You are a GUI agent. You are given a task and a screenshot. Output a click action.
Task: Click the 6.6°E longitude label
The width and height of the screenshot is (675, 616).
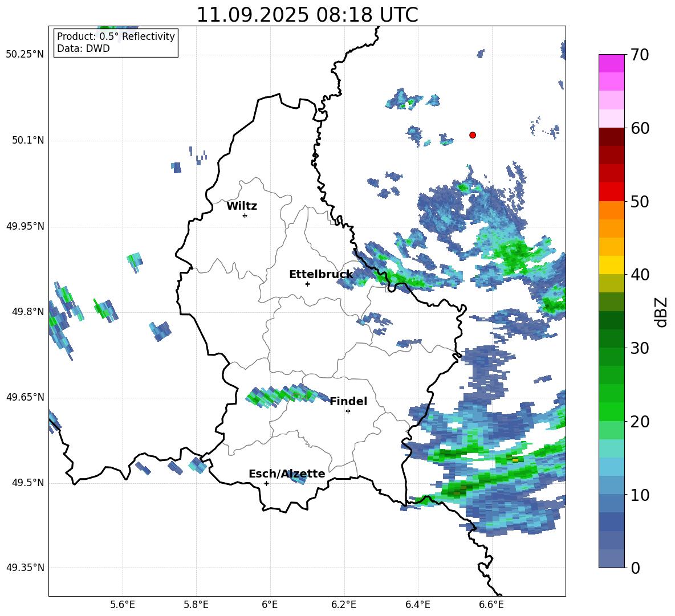[491, 605]
